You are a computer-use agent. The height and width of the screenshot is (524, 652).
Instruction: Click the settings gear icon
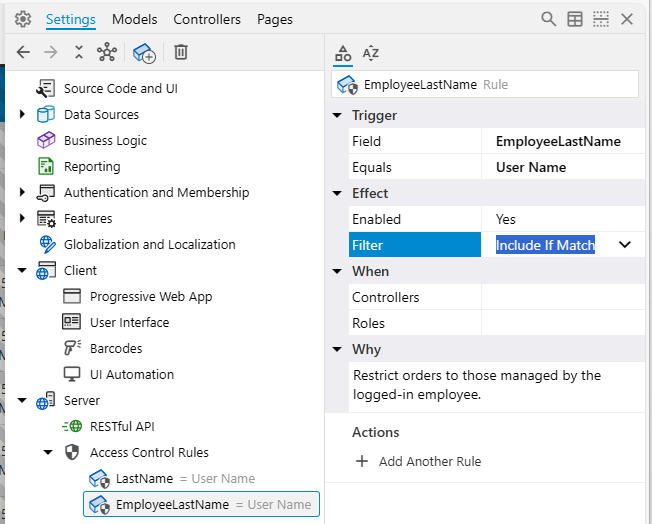pyautogui.click(x=23, y=19)
